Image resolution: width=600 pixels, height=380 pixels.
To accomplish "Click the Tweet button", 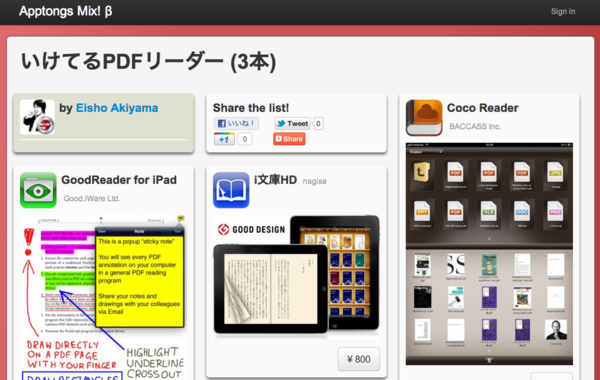I will (x=292, y=123).
